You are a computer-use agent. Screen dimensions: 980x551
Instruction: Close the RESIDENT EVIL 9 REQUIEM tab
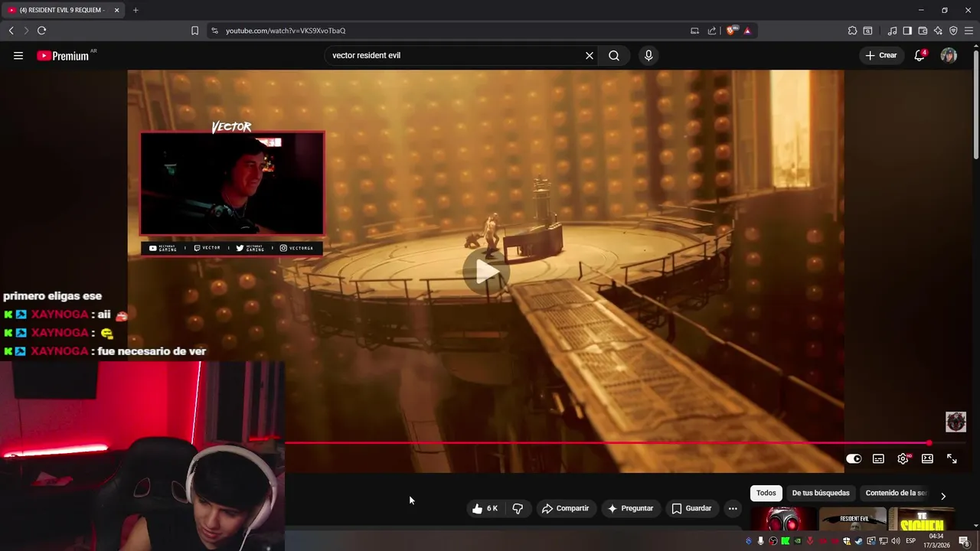[116, 10]
